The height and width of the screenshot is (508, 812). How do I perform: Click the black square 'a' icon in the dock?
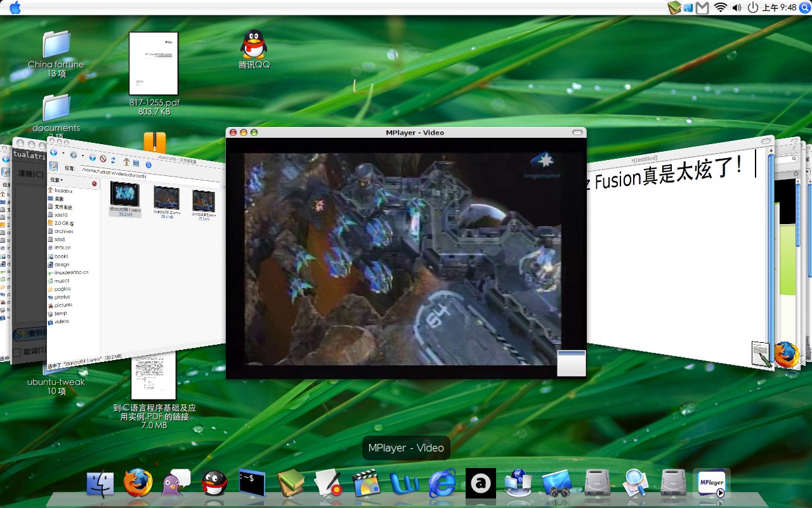coord(480,483)
